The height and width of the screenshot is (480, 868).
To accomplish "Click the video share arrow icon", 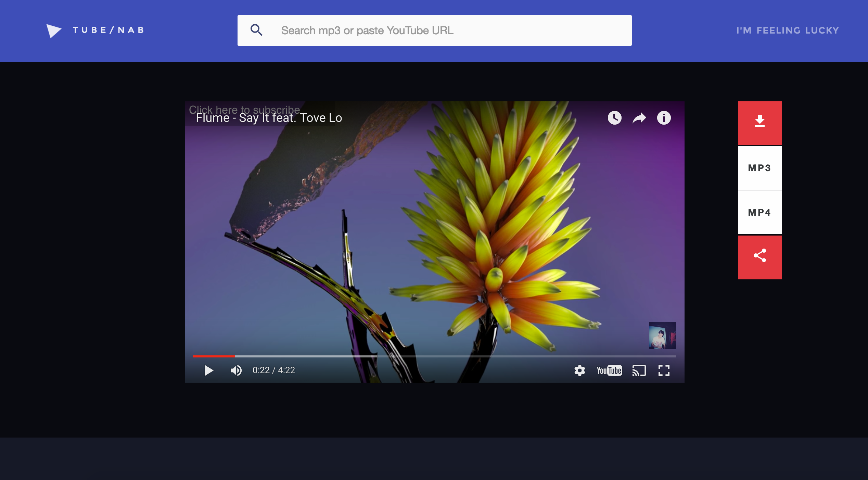I will pyautogui.click(x=639, y=118).
